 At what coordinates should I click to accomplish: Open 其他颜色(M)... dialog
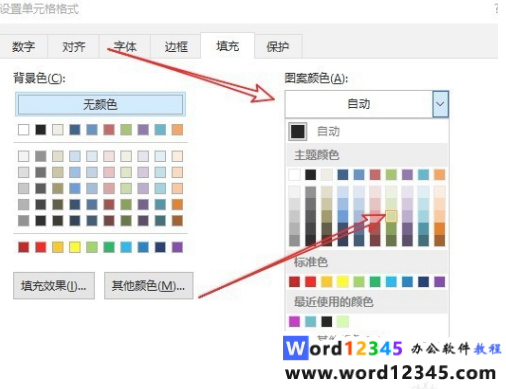[148, 286]
